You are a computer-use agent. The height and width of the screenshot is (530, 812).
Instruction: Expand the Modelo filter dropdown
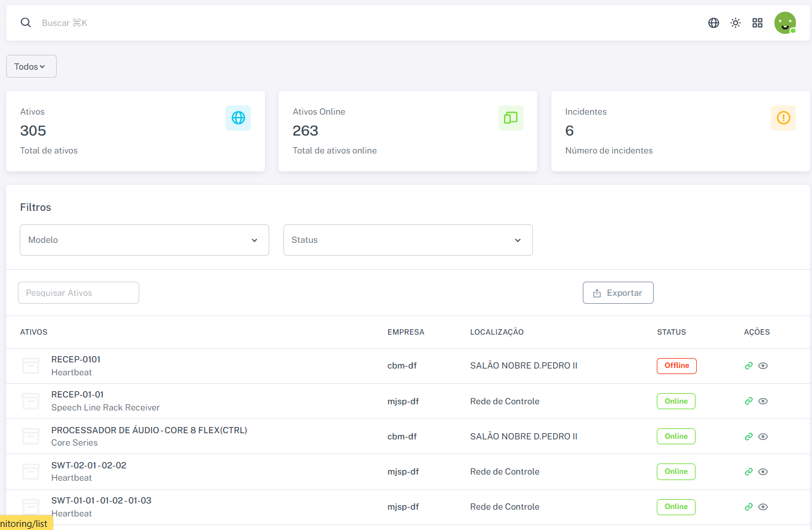(x=144, y=240)
